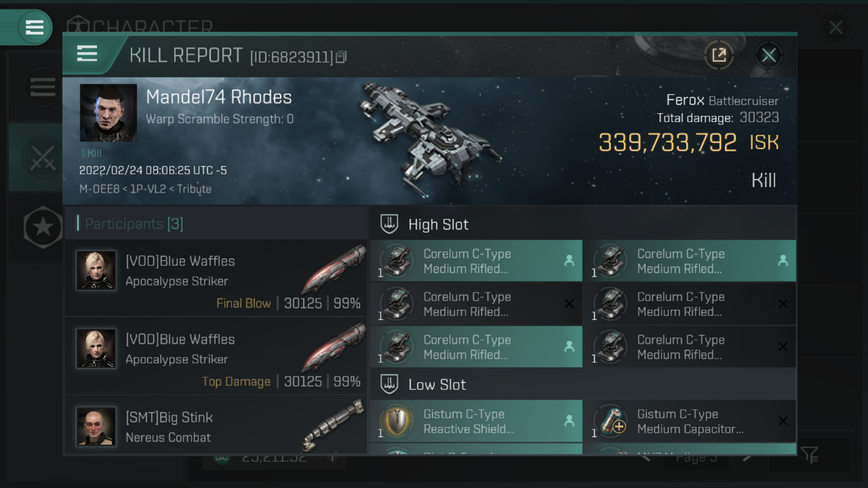
Task: Open Blue Waffles Final Blow participant entry
Action: [216, 278]
